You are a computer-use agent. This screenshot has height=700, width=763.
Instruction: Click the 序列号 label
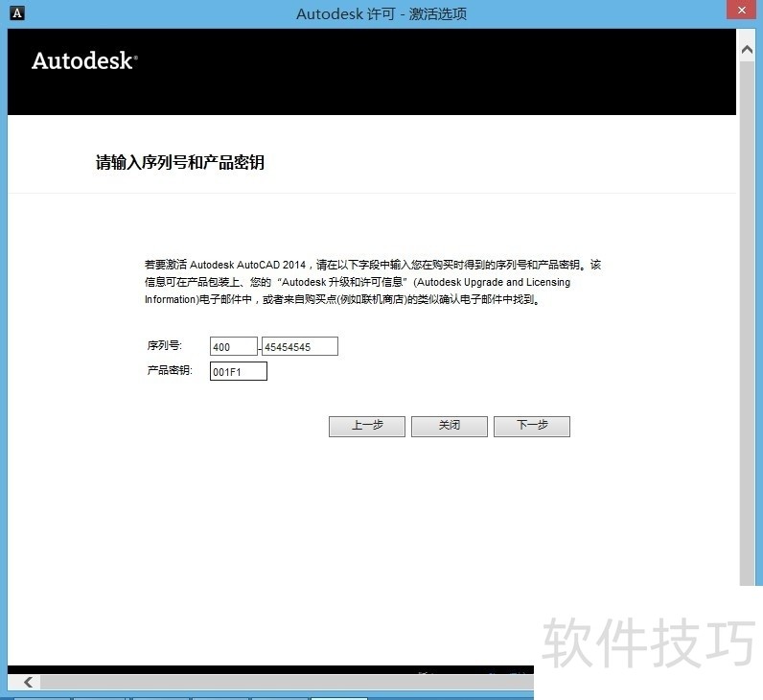[165, 345]
